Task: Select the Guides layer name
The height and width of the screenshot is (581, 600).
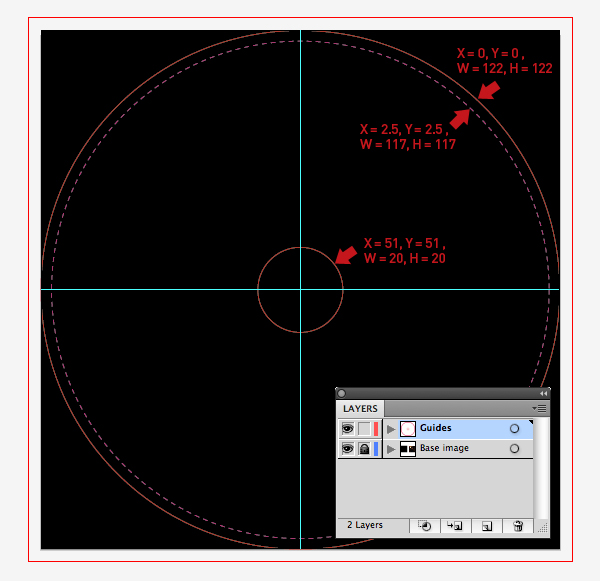Action: 435,428
